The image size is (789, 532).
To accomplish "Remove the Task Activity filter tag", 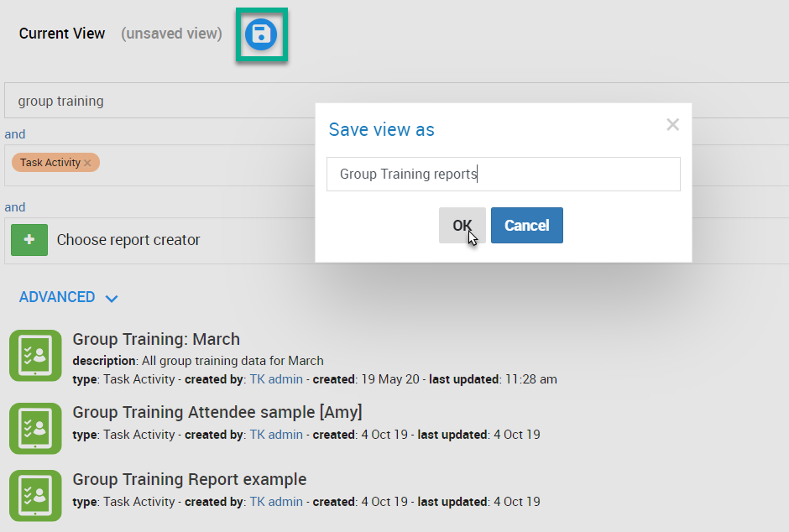I will pos(87,163).
